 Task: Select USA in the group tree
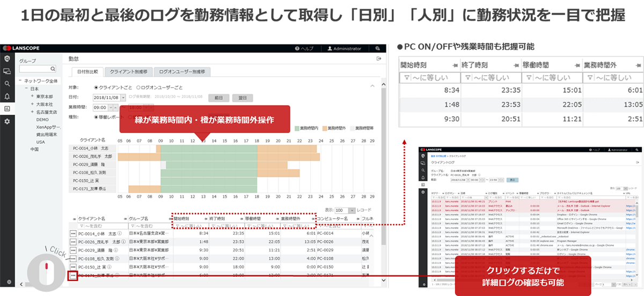(41, 142)
